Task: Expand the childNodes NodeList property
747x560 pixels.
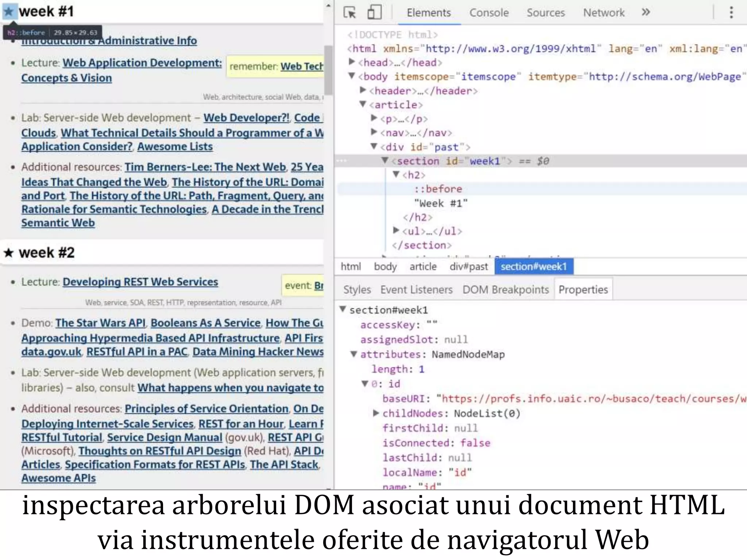Action: click(376, 413)
